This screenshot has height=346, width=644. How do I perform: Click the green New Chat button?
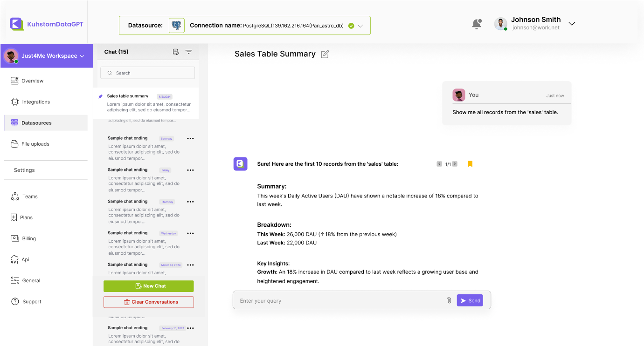click(148, 286)
